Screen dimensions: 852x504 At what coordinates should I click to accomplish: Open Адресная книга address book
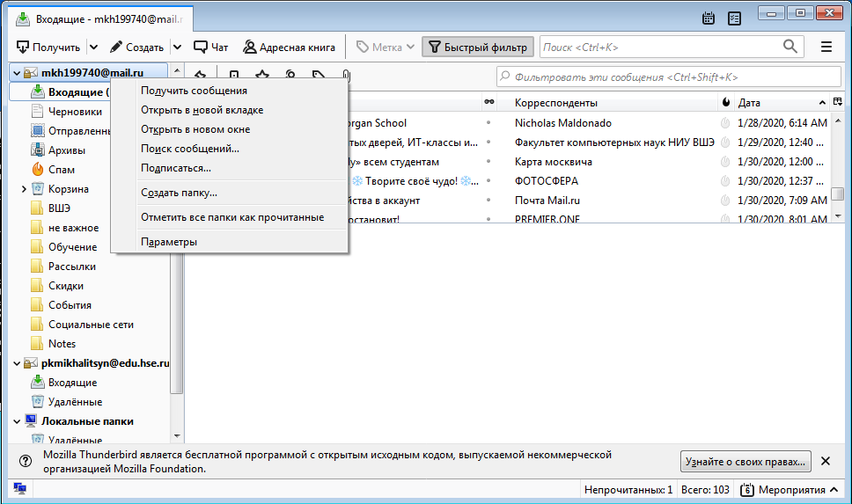[289, 47]
